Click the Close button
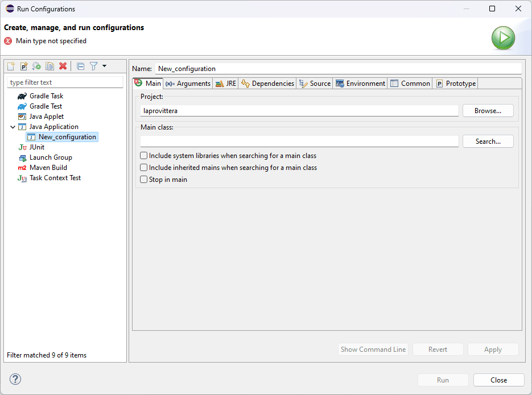The height and width of the screenshot is (395, 532). pos(499,380)
